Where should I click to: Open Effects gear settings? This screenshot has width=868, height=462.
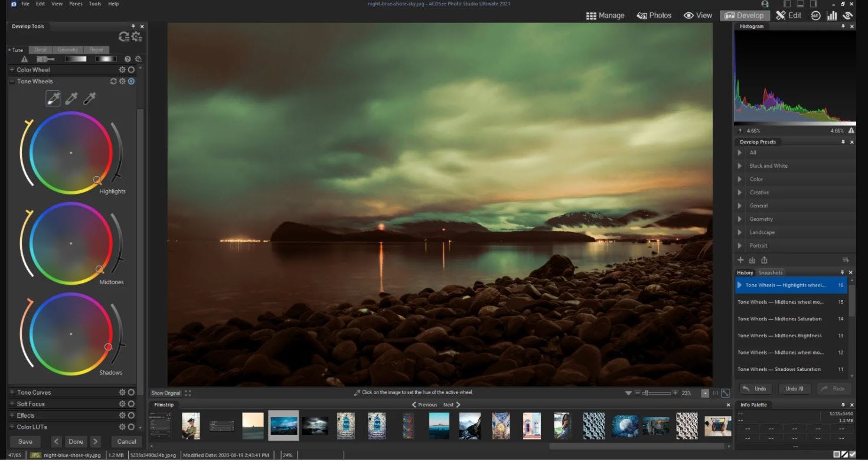tap(122, 415)
